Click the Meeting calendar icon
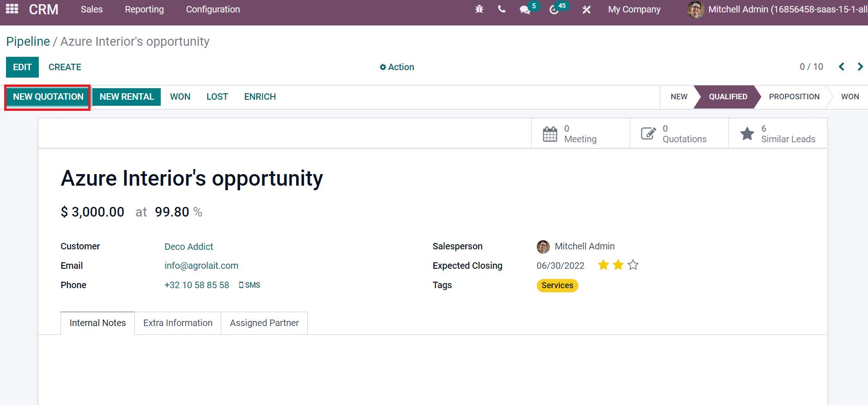Viewport: 868px width, 405px height. pyautogui.click(x=550, y=134)
